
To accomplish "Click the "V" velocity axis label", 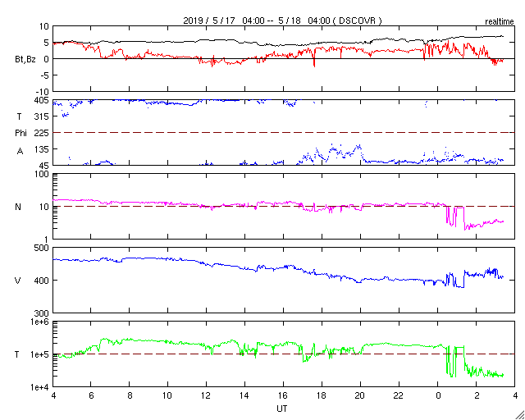I will click(x=18, y=281).
